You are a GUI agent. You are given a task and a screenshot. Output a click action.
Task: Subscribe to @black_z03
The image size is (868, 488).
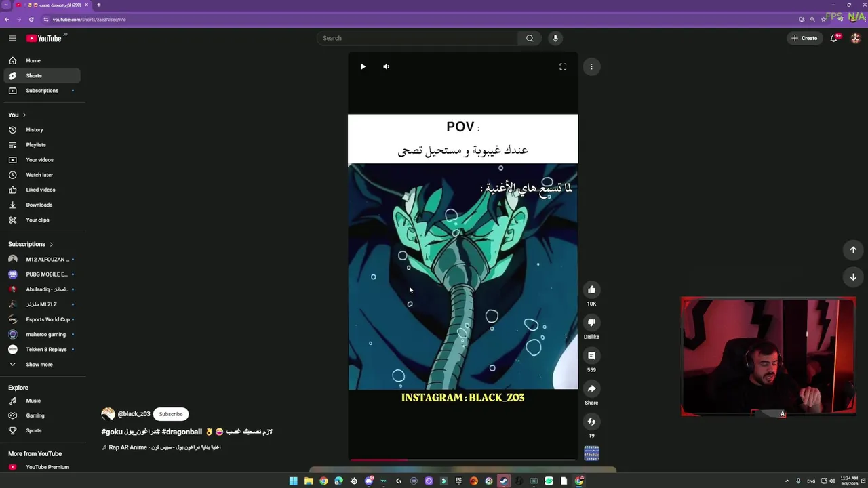tap(171, 414)
